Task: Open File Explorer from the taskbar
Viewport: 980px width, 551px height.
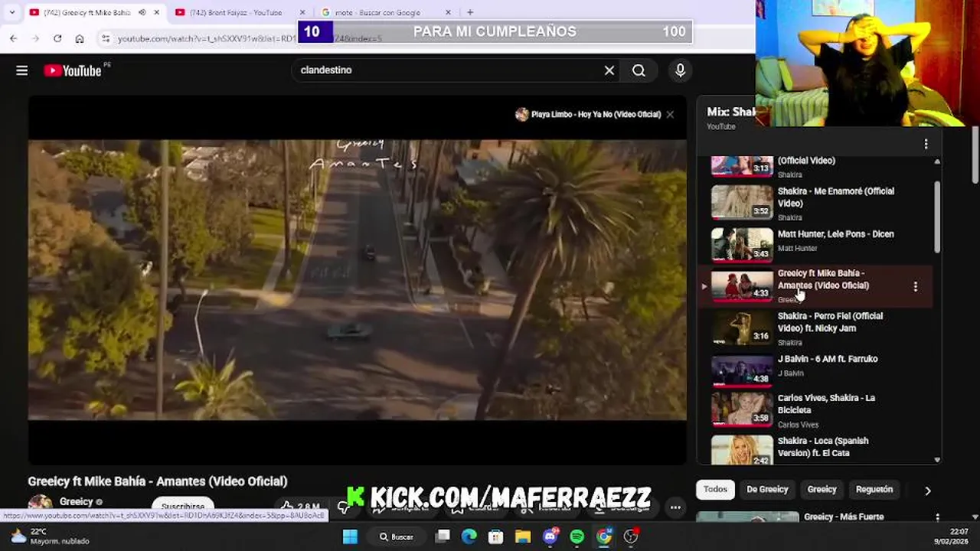Action: [x=523, y=536]
